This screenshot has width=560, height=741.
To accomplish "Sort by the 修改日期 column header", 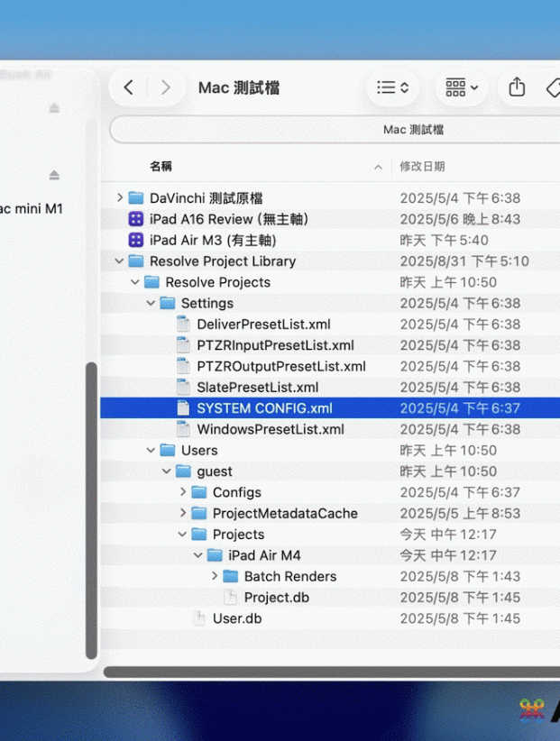I will [x=422, y=167].
